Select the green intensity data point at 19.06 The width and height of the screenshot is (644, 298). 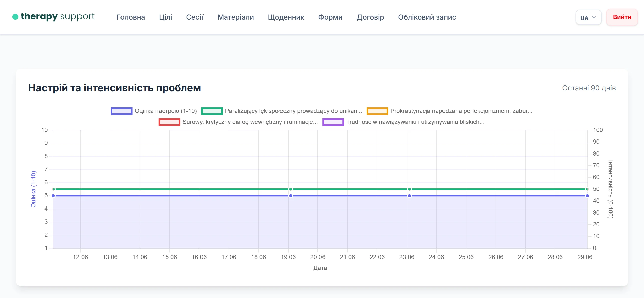click(x=291, y=189)
